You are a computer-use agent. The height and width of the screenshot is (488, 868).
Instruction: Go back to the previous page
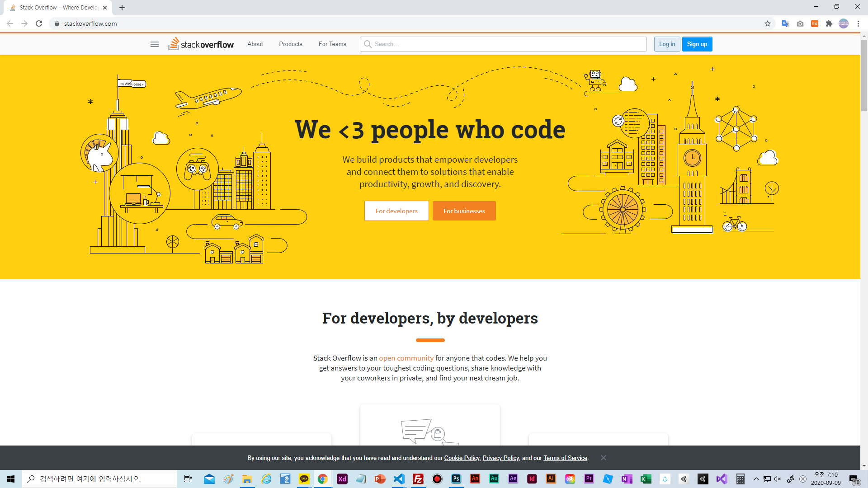pos(10,23)
